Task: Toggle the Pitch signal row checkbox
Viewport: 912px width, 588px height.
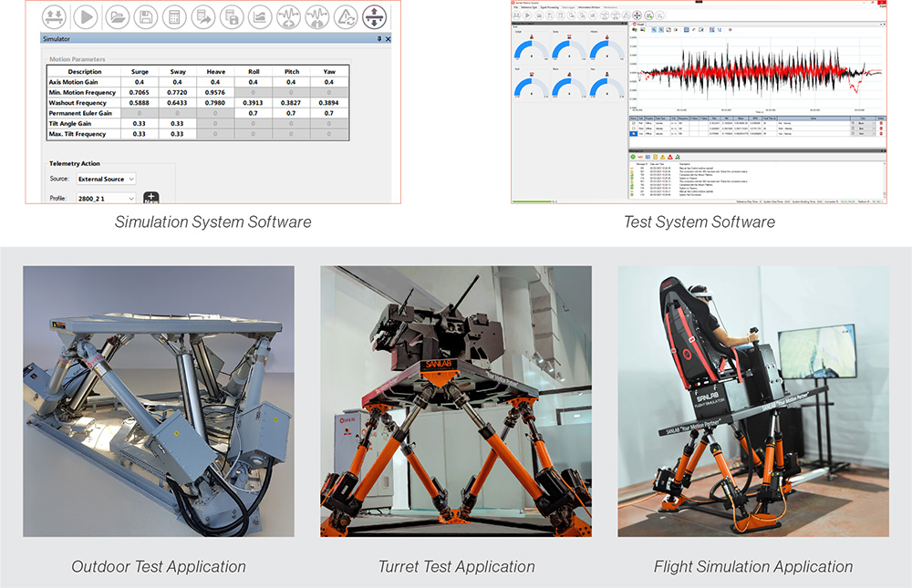Action: tap(634, 128)
